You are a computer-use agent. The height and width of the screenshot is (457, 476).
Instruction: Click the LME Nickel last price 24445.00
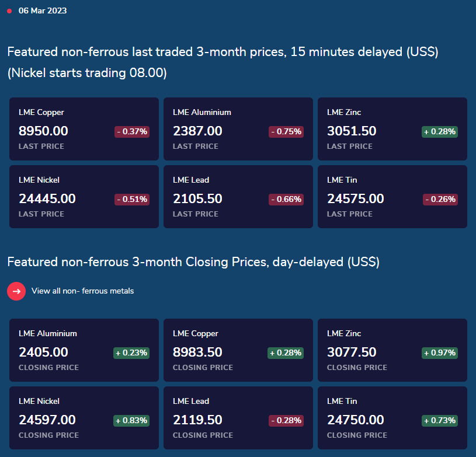[47, 199]
